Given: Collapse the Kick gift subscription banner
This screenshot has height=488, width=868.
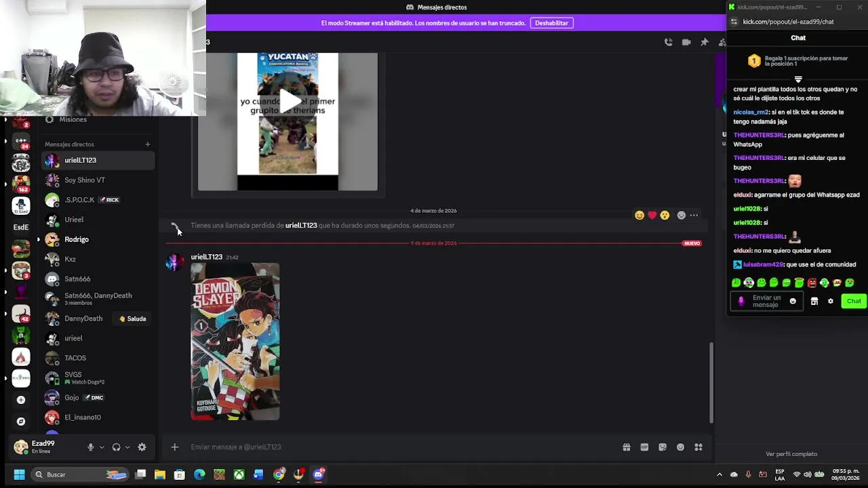Looking at the screenshot, I should (x=798, y=79).
